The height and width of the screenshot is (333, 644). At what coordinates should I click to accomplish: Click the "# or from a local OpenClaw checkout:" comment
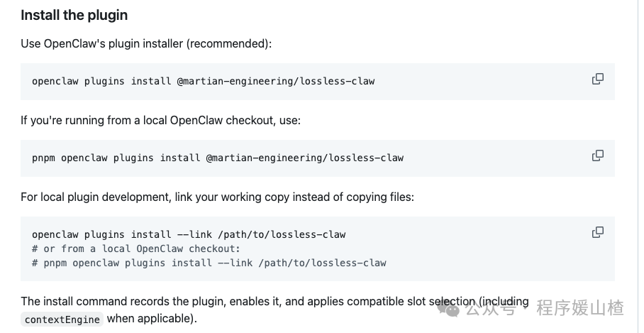point(136,249)
